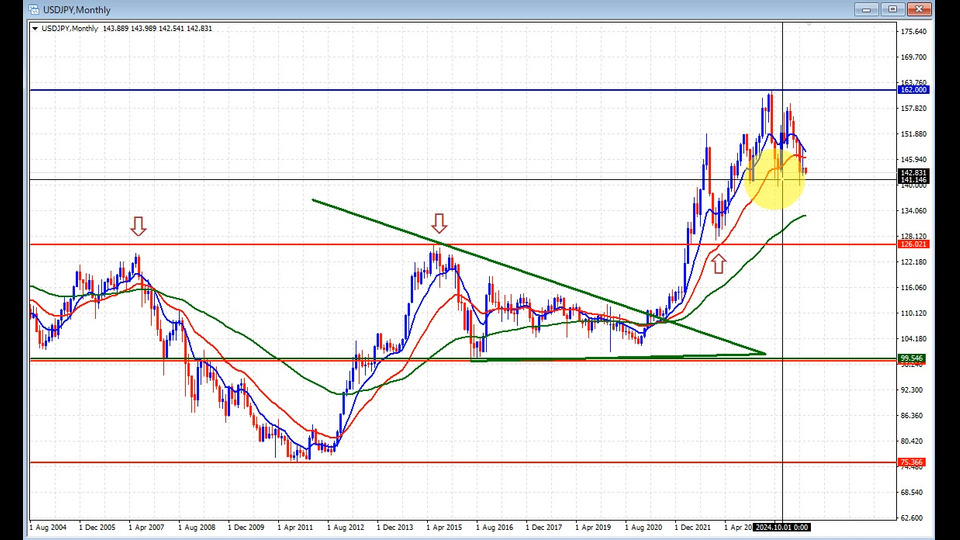Click the open value 143.889 in chart header
960x540 pixels.
click(116, 29)
